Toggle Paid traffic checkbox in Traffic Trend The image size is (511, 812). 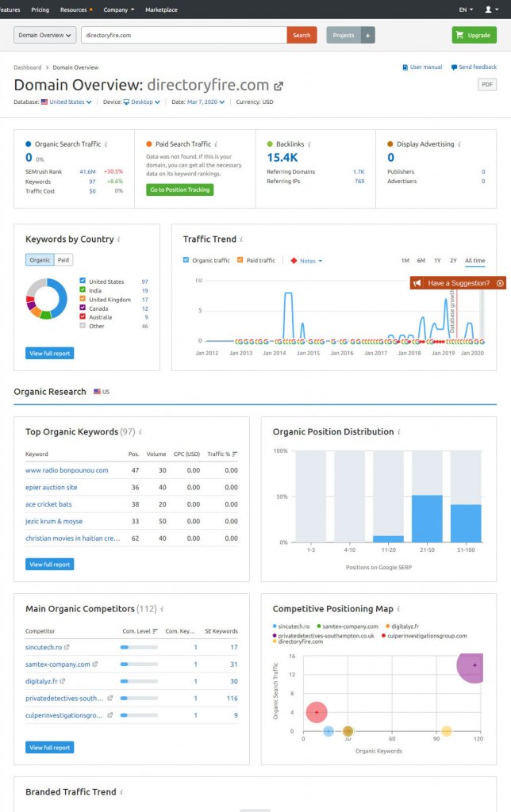click(240, 260)
